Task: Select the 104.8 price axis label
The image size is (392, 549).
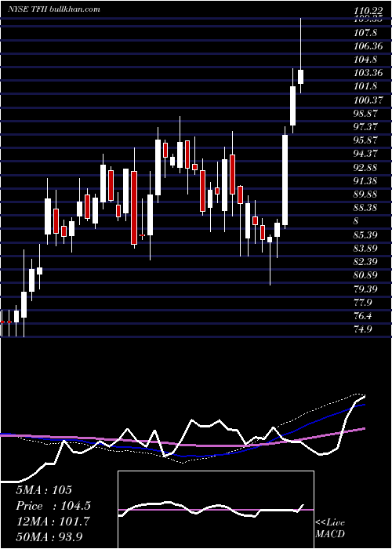Action: [x=365, y=60]
